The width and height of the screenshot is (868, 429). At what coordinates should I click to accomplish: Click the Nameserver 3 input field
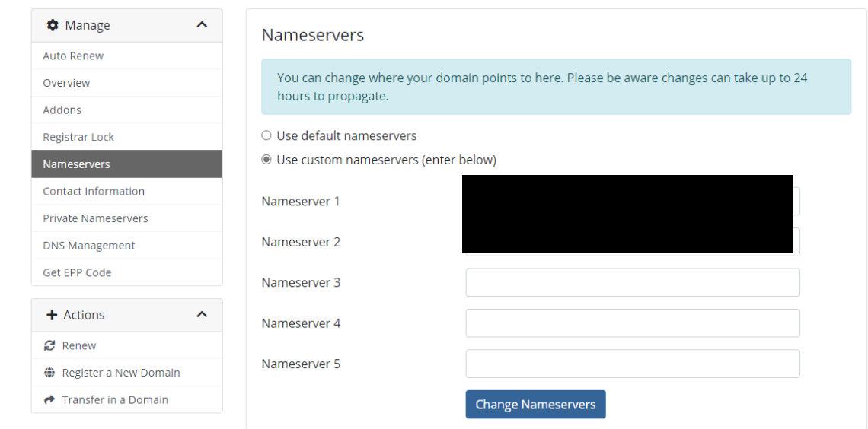(633, 283)
